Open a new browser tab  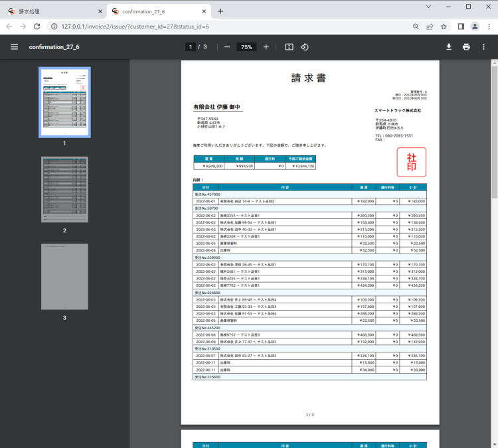coord(220,11)
